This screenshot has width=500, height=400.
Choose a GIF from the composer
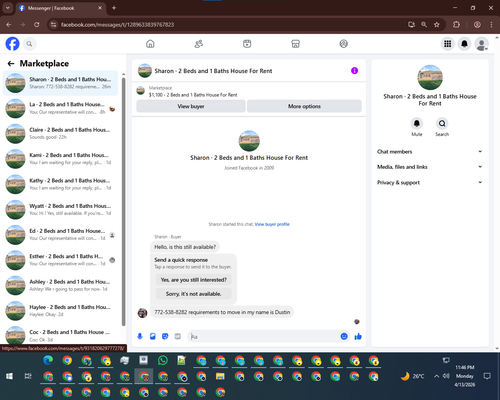pyautogui.click(x=178, y=336)
